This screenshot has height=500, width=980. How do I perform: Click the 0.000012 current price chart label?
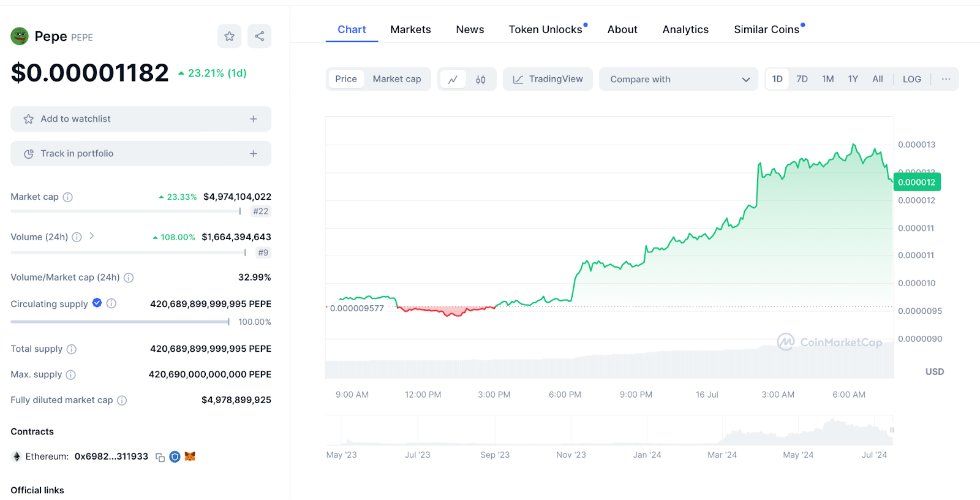[x=917, y=182]
